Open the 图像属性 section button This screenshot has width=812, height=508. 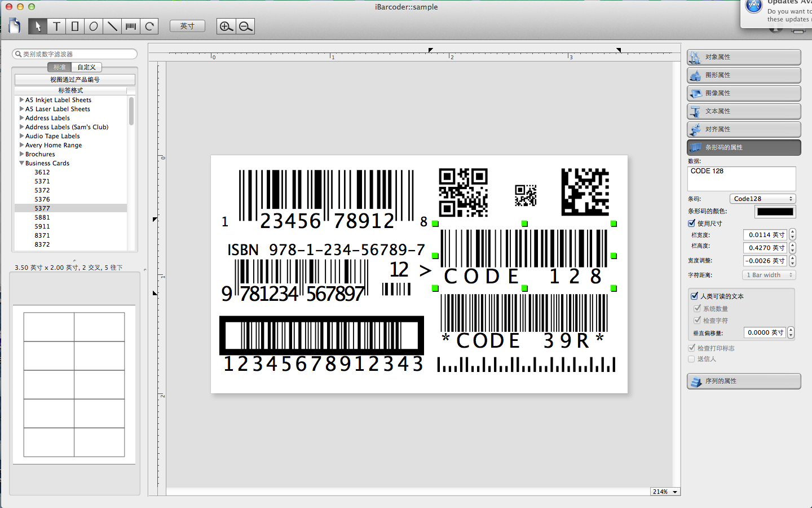click(x=744, y=93)
